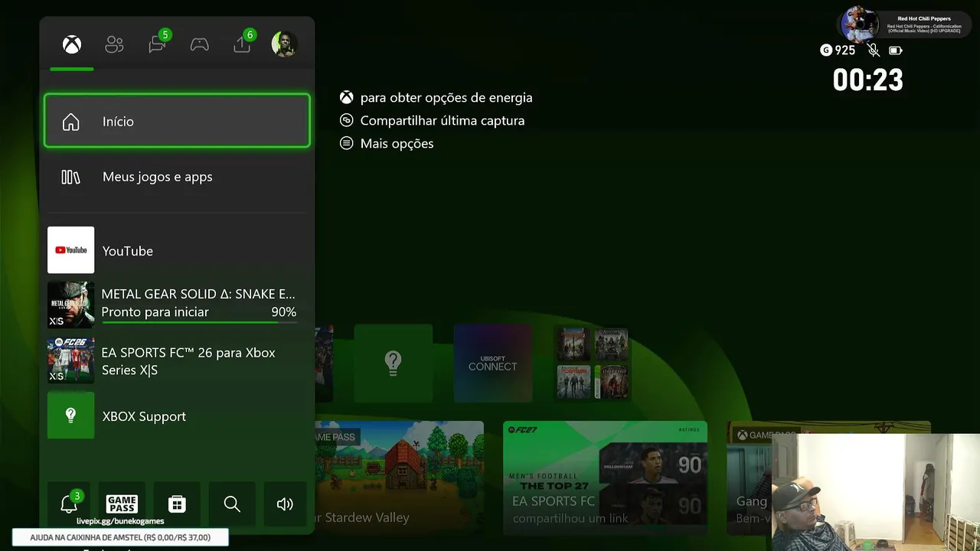Viewport: 980px width, 551px height.
Task: Open EA SPORTS FC 26 para Xbox Series X|S
Action: [x=177, y=360]
